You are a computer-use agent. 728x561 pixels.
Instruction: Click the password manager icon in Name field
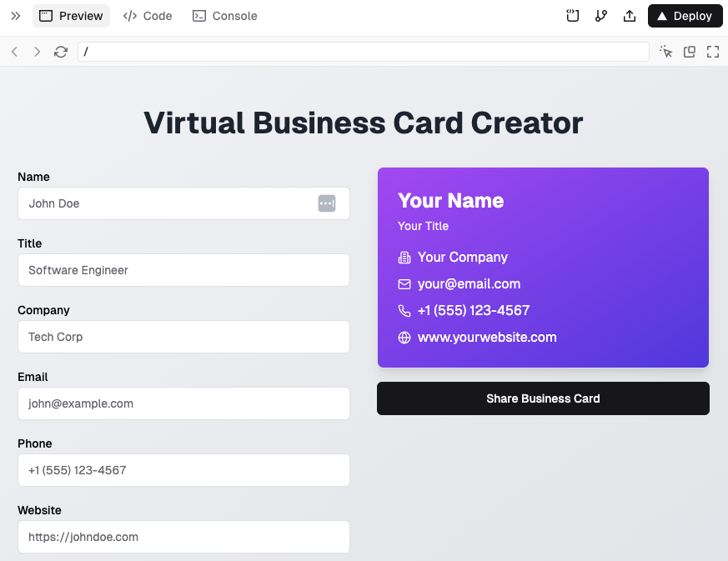pyautogui.click(x=327, y=203)
